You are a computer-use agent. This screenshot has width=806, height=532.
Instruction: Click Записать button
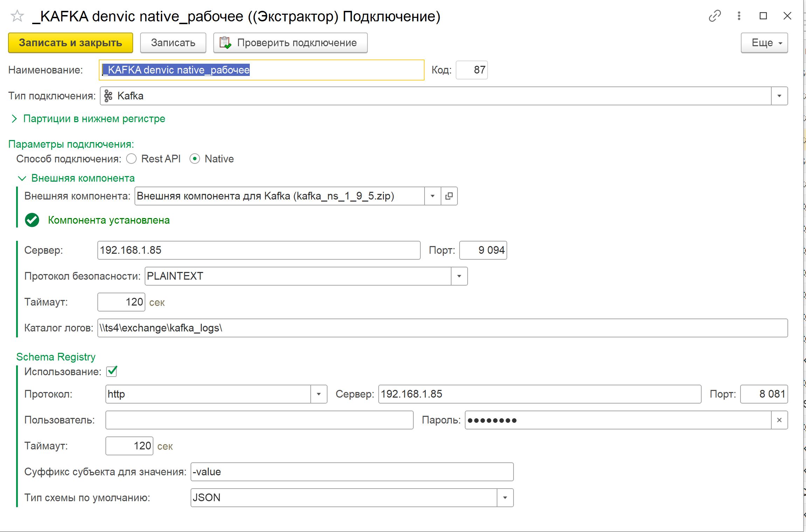pyautogui.click(x=173, y=43)
